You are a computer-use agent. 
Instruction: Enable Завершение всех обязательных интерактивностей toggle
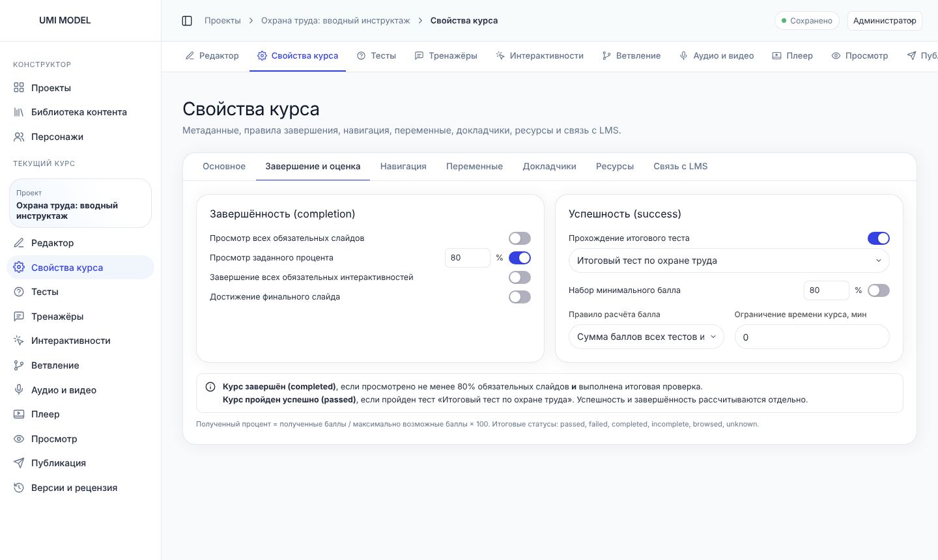click(520, 277)
